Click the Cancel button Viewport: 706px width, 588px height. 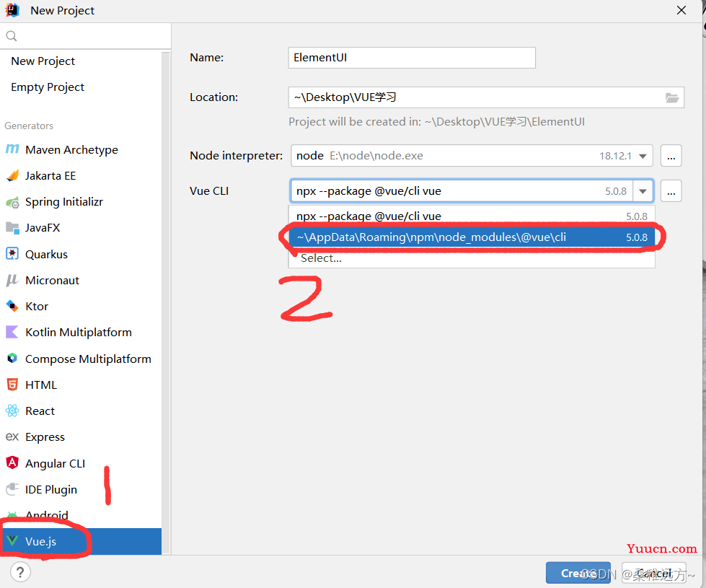click(x=654, y=573)
